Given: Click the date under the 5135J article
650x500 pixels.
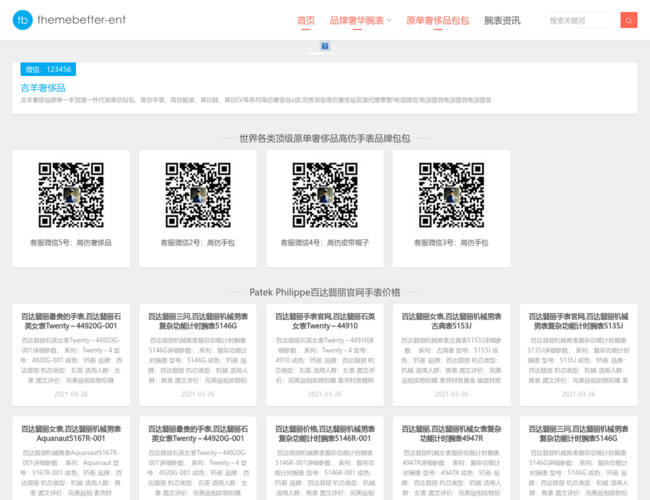Looking at the screenshot, I should tap(578, 394).
